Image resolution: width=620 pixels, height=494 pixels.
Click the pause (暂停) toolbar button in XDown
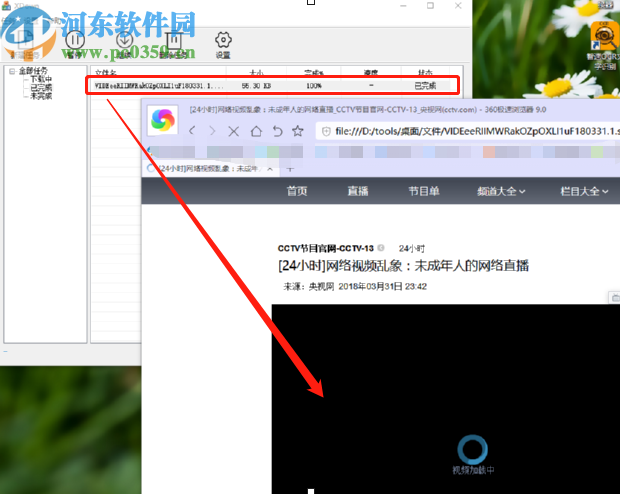point(75,40)
